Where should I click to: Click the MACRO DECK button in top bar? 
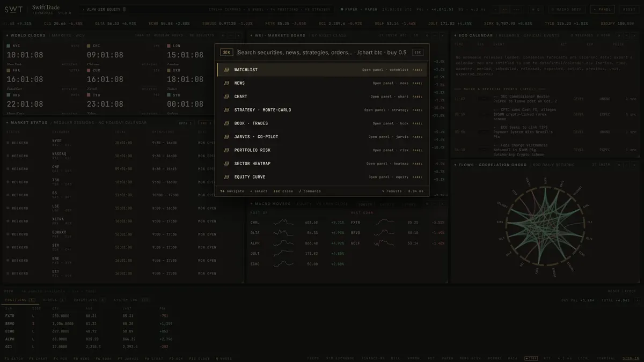567,9
